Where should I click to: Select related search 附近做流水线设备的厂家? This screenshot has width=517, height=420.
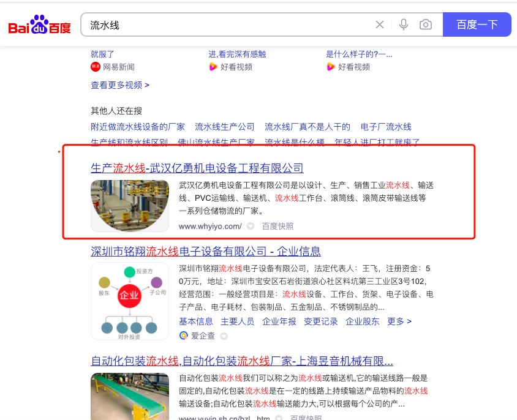(x=138, y=127)
